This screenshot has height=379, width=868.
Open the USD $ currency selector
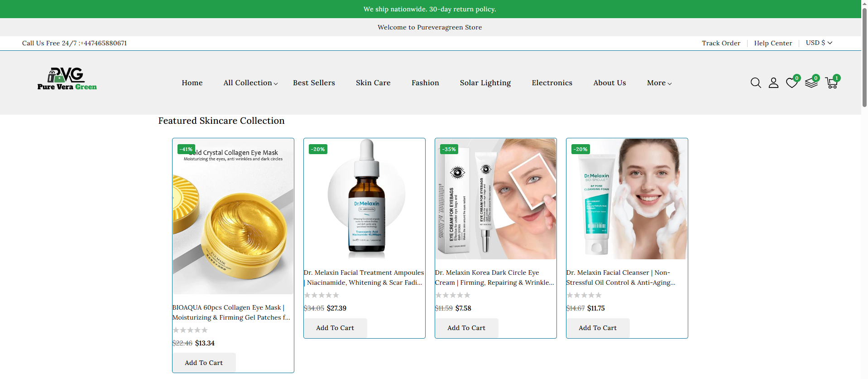[819, 43]
